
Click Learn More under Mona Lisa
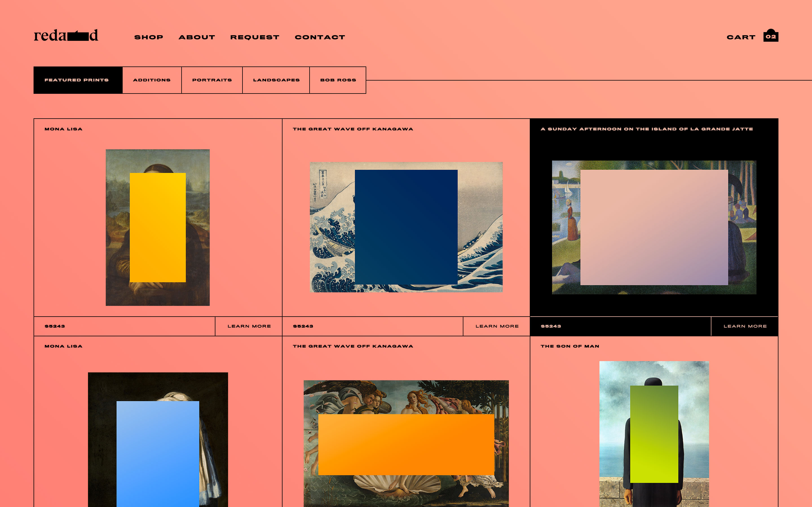(249, 326)
